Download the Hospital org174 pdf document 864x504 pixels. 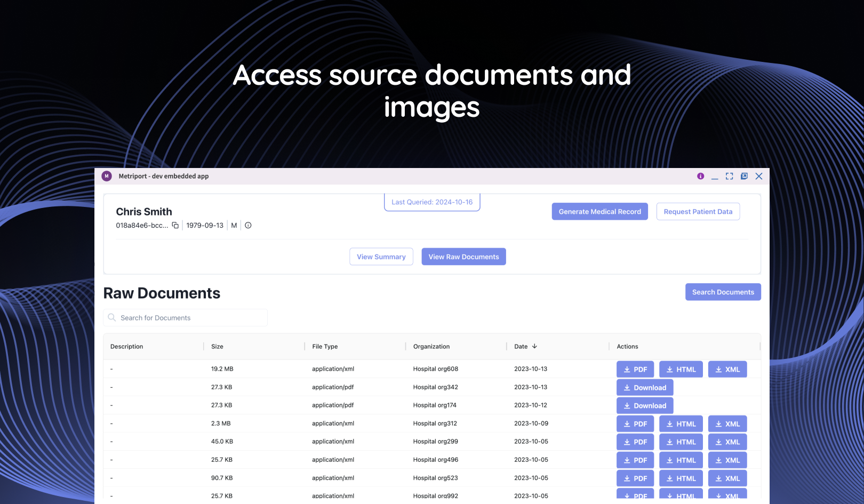pos(645,405)
